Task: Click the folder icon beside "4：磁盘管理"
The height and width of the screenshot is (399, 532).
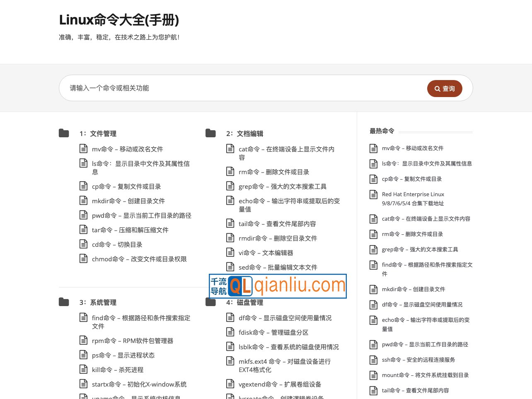Action: pyautogui.click(x=210, y=302)
